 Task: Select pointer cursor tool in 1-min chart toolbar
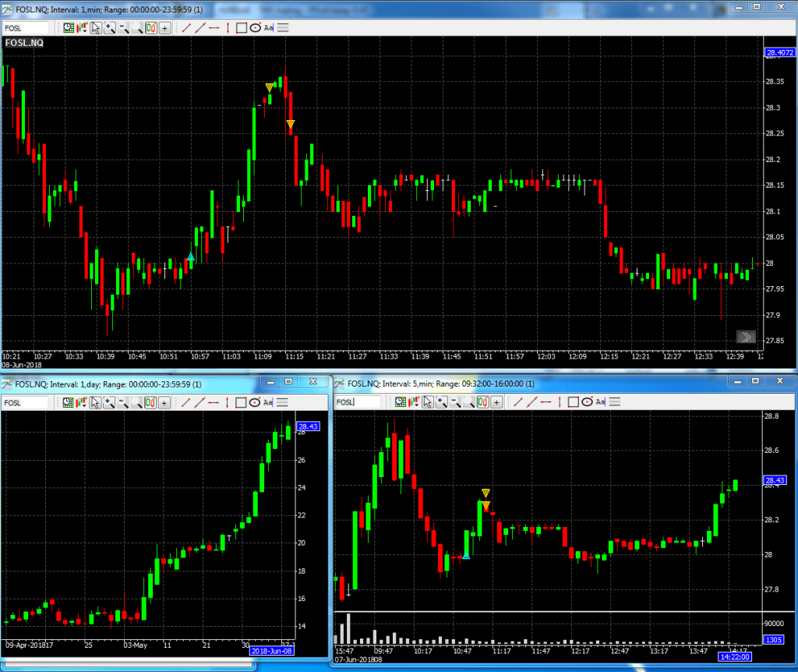pyautogui.click(x=95, y=27)
